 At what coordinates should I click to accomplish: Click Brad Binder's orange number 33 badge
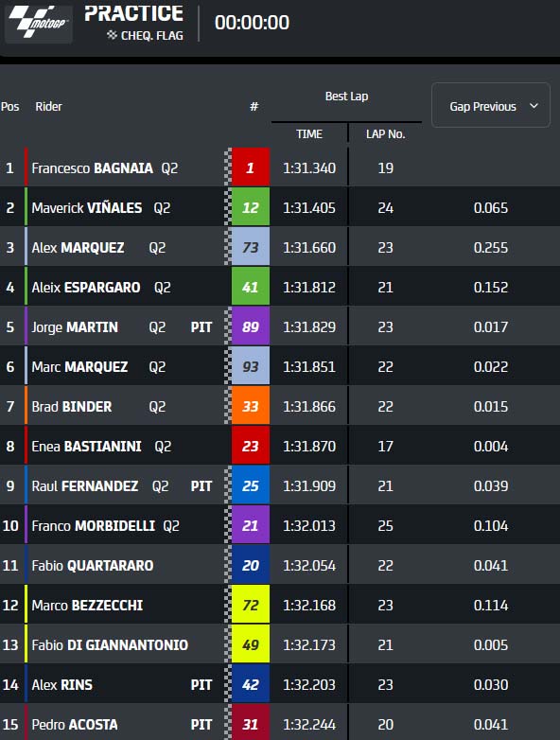[251, 406]
